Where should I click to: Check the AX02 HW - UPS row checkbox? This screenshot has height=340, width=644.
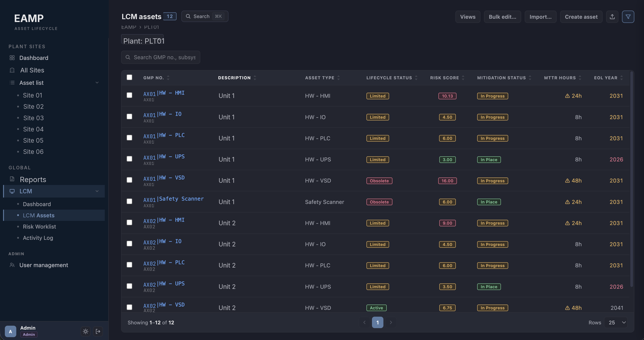click(129, 286)
